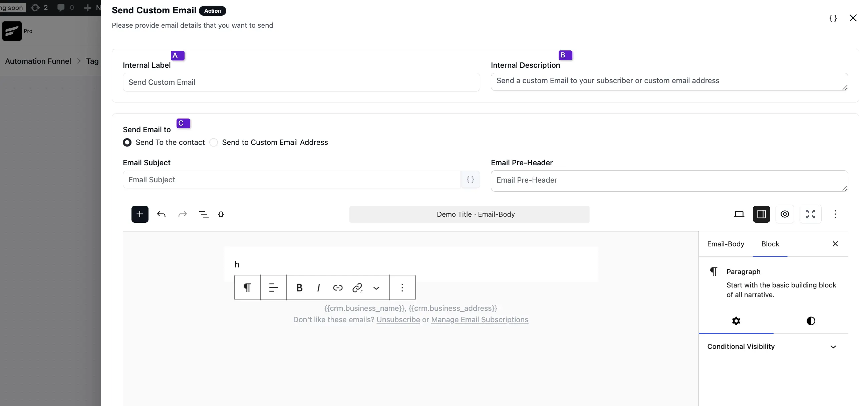Viewport: 868px width, 406px height.
Task: Open the block Settings gear tab
Action: coord(736,321)
